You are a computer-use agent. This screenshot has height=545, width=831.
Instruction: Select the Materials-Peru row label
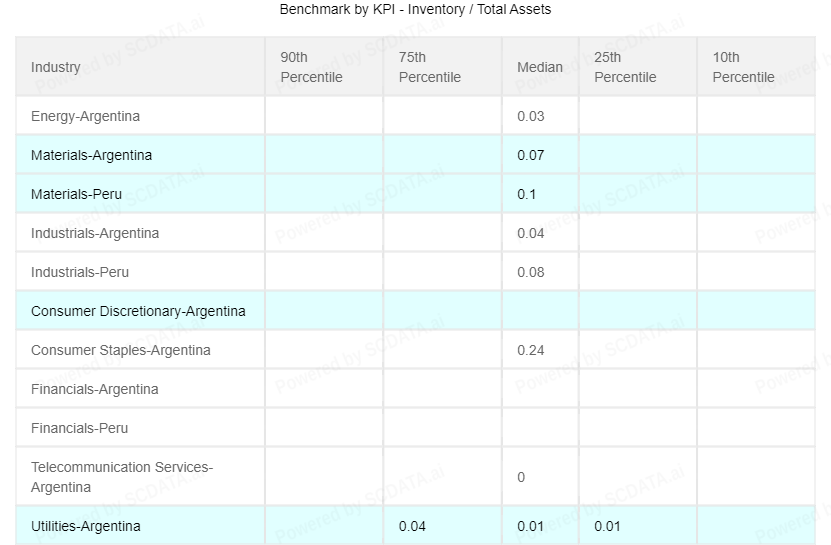76,194
